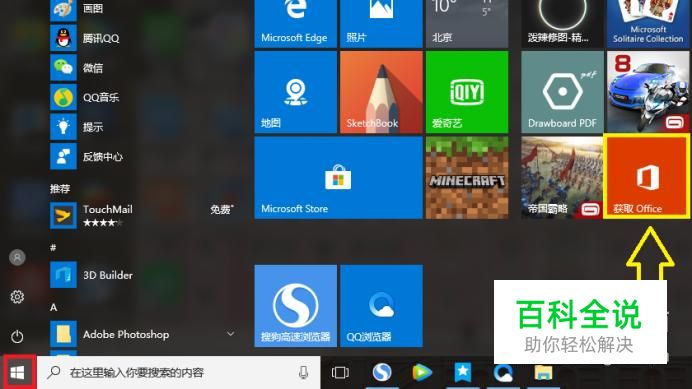
Task: Open QQ browser from the taskbar
Action: 503,373
